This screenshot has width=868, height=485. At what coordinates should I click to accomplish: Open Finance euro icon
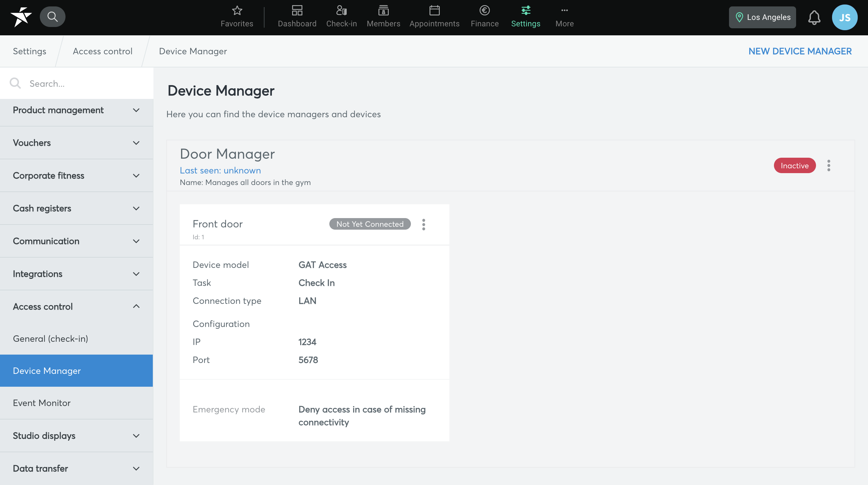point(484,11)
